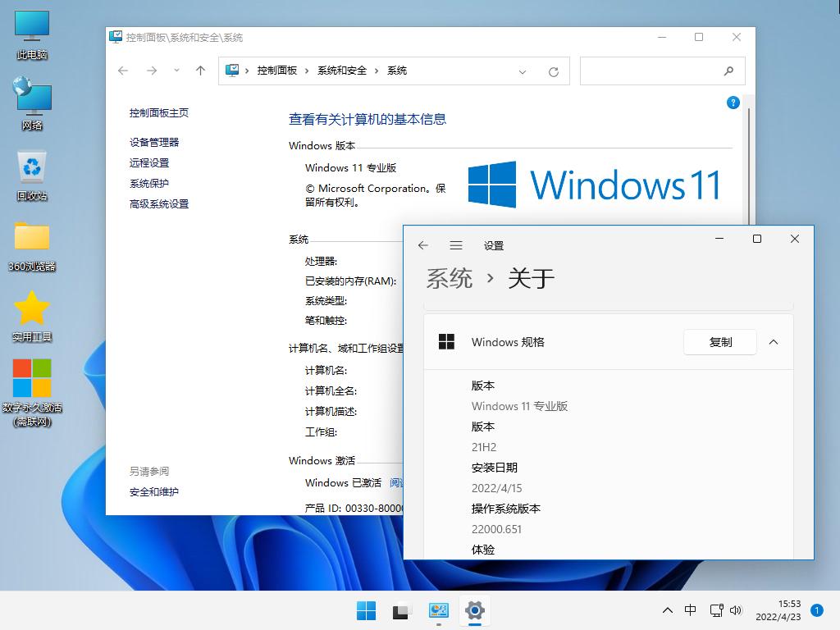This screenshot has width=840, height=630.
Task: Select 系统 in the Settings breadcrumb
Action: pyautogui.click(x=449, y=279)
